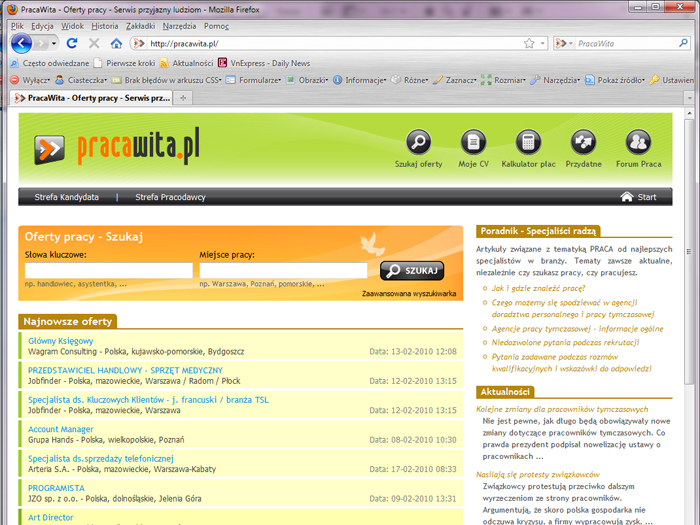Open Specjalista ds.sprzedaży telefonicznej offer
The height and width of the screenshot is (525, 700).
click(100, 458)
